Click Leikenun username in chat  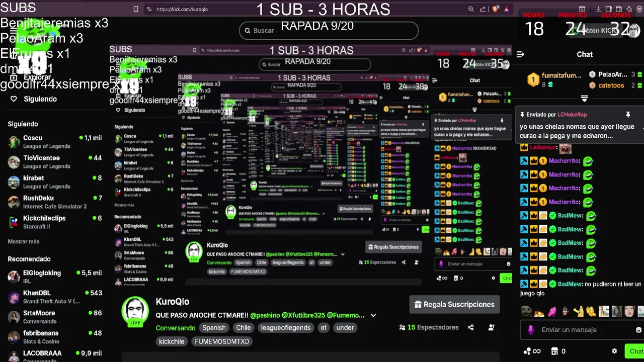point(543,148)
